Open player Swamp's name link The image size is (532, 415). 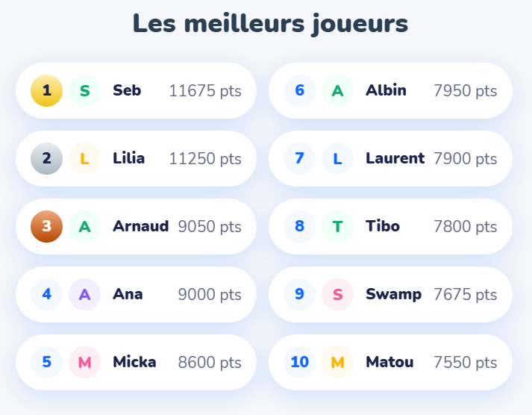coord(393,294)
